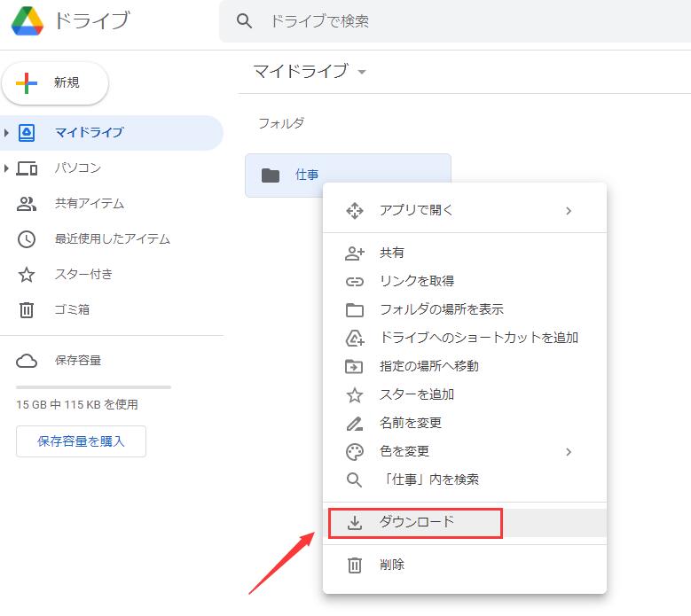Image resolution: width=691 pixels, height=616 pixels.
Task: Choose ダウンロード from the context menu
Action: click(x=465, y=523)
